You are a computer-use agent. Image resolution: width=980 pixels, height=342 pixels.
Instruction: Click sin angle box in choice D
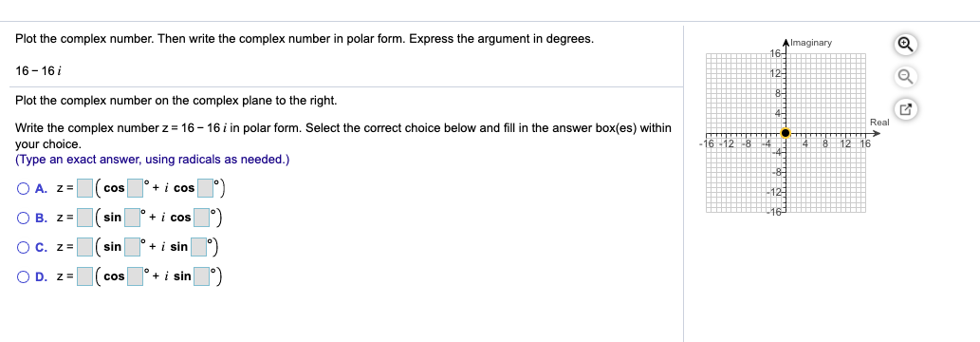[x=202, y=276]
